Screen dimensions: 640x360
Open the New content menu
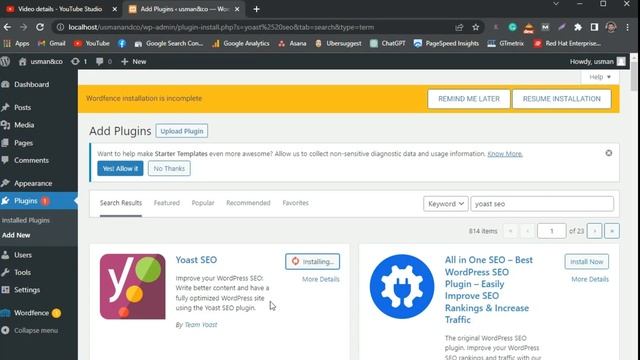click(133, 61)
